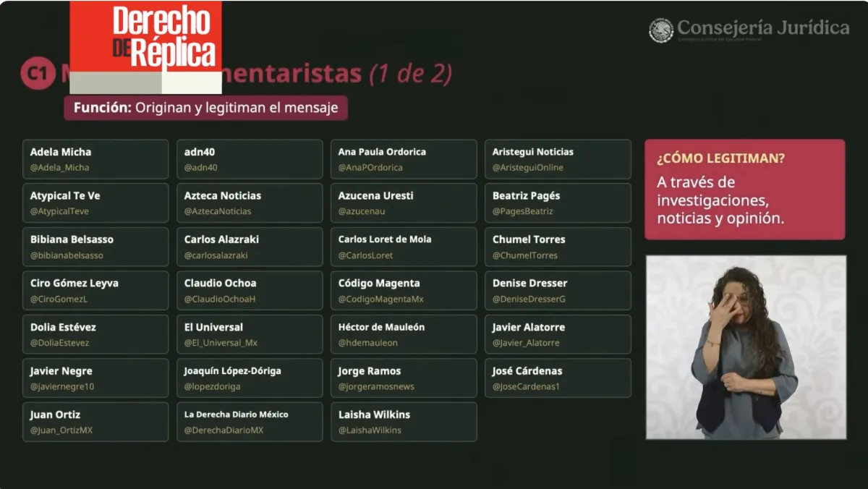Select the Jorge Ramos card
The width and height of the screenshot is (868, 489).
click(x=404, y=378)
